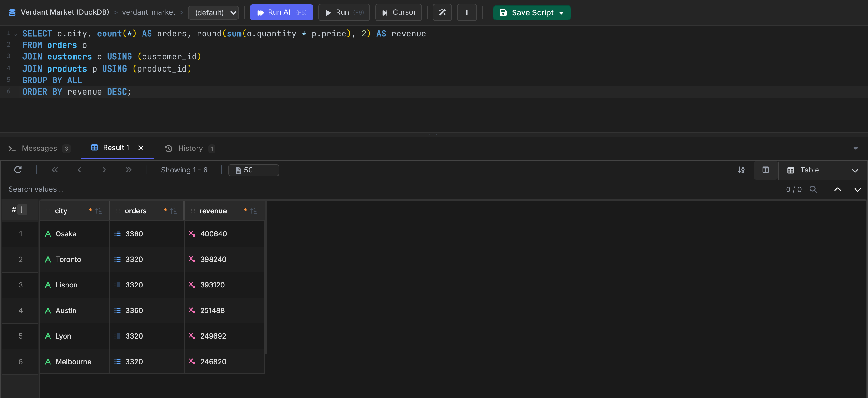This screenshot has height=398, width=868.
Task: Sort by the revenue column
Action: pyautogui.click(x=253, y=211)
